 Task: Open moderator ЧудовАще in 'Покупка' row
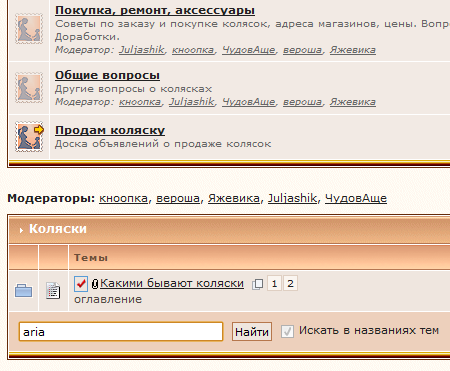point(249,50)
